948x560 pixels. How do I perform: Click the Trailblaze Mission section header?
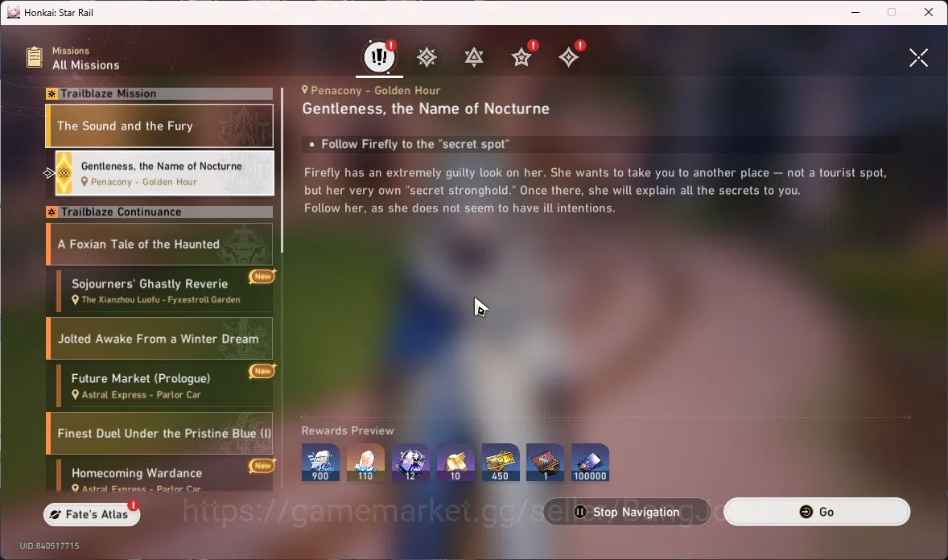159,94
